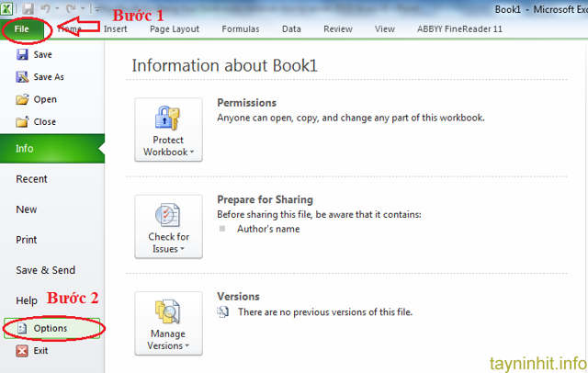Open the ABBYY FineReader 11 tab

[461, 28]
